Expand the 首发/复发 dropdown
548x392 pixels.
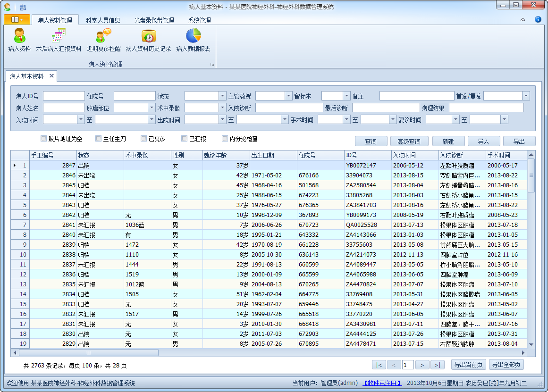point(525,96)
